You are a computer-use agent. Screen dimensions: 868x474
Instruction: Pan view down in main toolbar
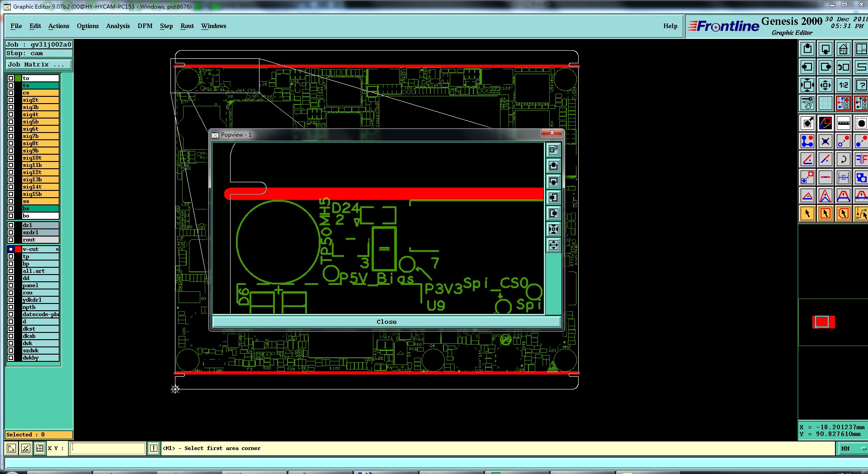click(x=826, y=49)
